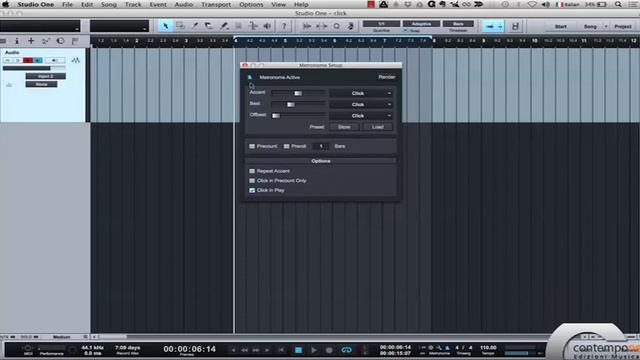Switch to the Project page
This screenshot has width=640, height=360.
tap(623, 27)
